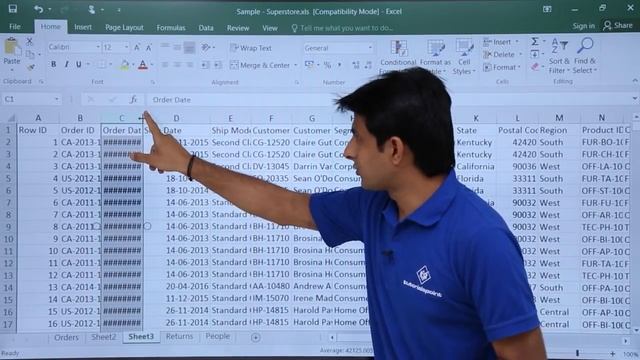Screen dimensions: 640x360
Task: Switch to the Review tab
Action: click(238, 28)
